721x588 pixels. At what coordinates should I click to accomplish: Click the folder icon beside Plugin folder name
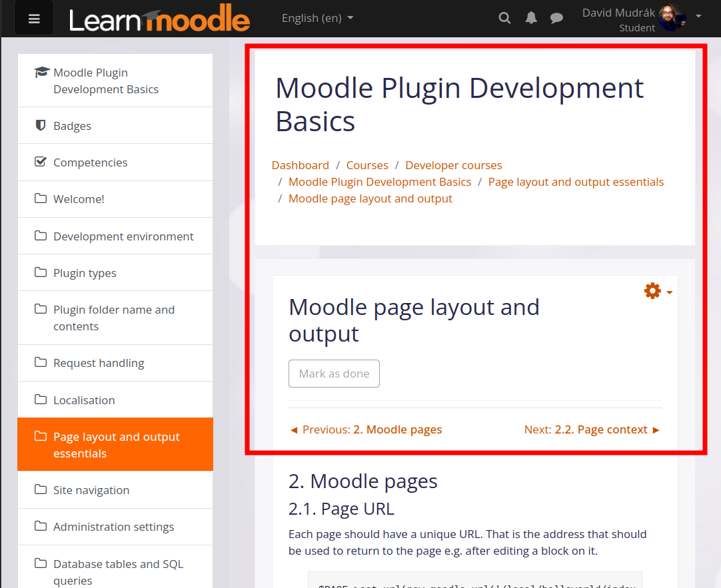[x=41, y=309]
